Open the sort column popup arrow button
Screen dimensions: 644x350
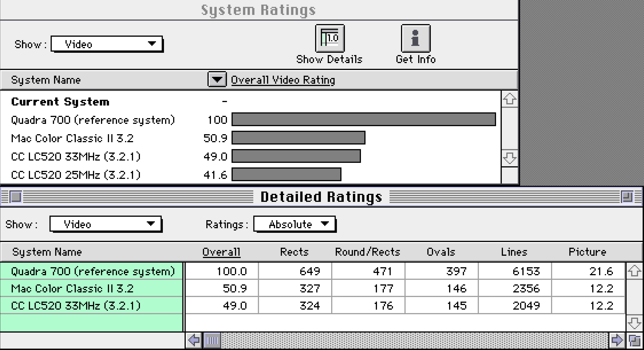(x=217, y=80)
